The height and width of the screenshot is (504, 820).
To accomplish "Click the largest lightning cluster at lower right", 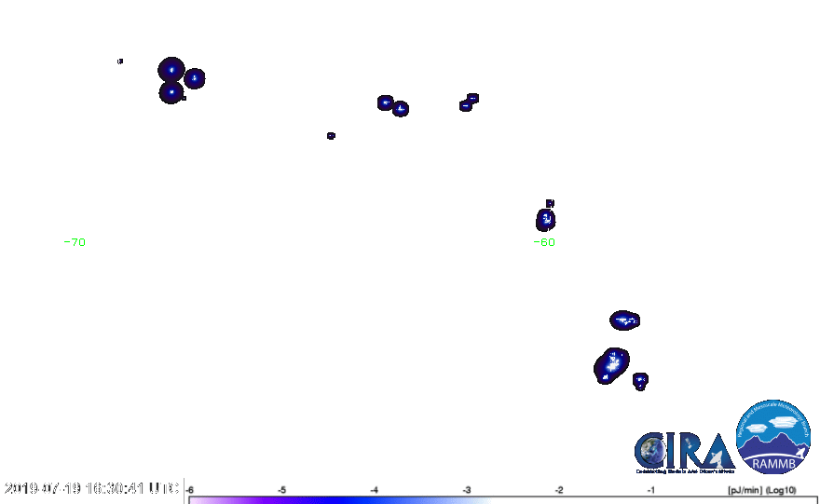I will click(x=611, y=363).
